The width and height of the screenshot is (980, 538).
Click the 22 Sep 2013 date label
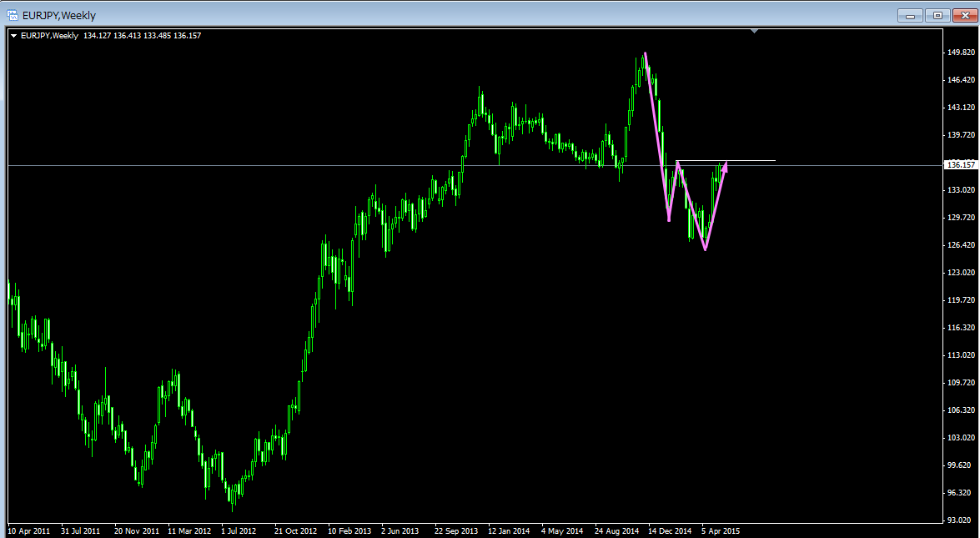[457, 530]
